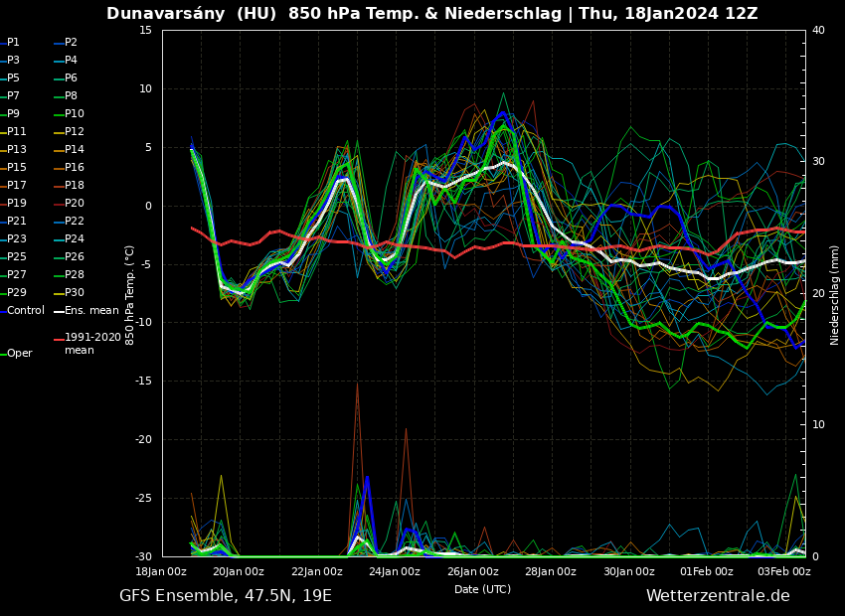Select the 28Jan 00z date marker

(x=551, y=571)
